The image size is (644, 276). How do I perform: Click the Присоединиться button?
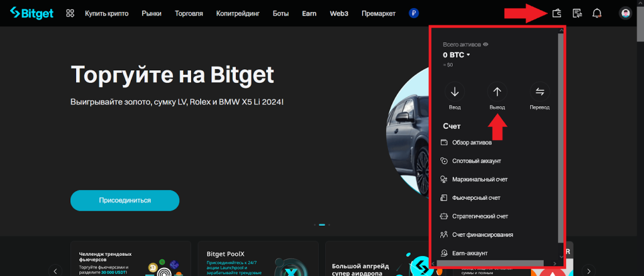tap(125, 200)
